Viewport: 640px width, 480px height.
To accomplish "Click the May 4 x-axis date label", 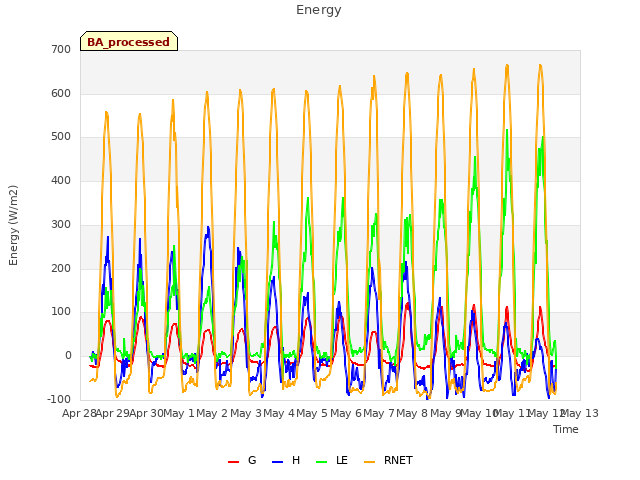I will [279, 413].
